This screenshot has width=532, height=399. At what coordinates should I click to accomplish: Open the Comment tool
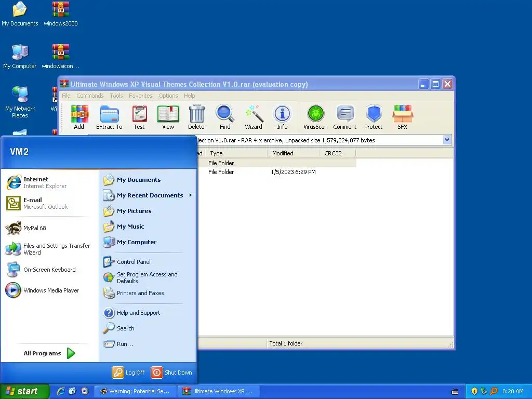(x=345, y=117)
